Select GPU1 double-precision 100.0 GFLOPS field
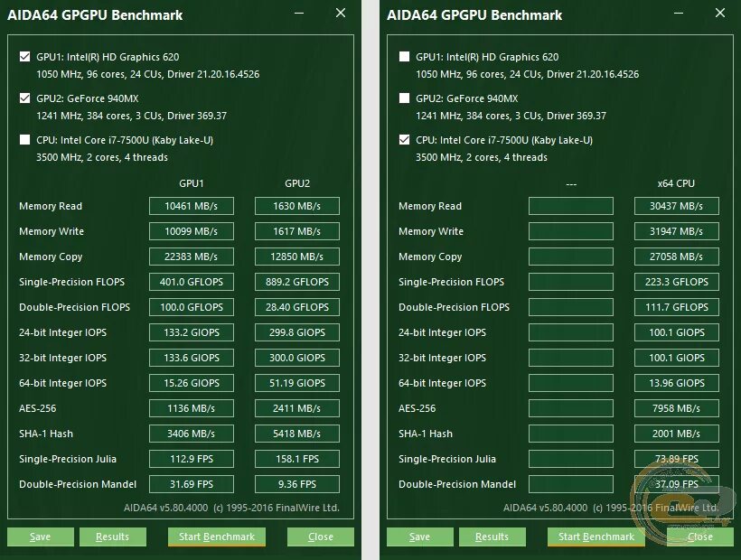 click(192, 307)
